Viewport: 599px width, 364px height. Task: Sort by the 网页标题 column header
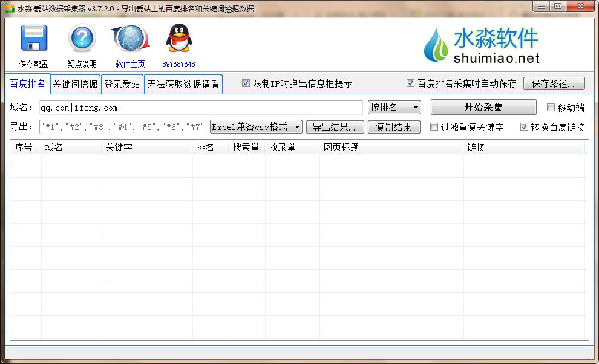tap(391, 147)
